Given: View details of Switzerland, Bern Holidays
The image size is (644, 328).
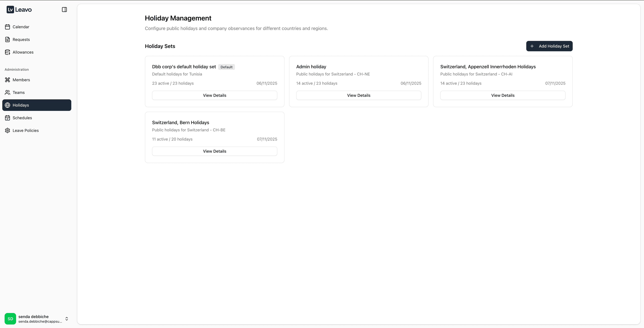Looking at the screenshot, I should (214, 151).
